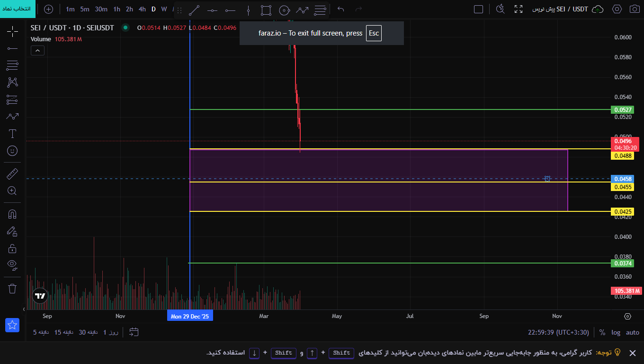
Task: Switch to the 5m timeframe
Action: tap(85, 9)
